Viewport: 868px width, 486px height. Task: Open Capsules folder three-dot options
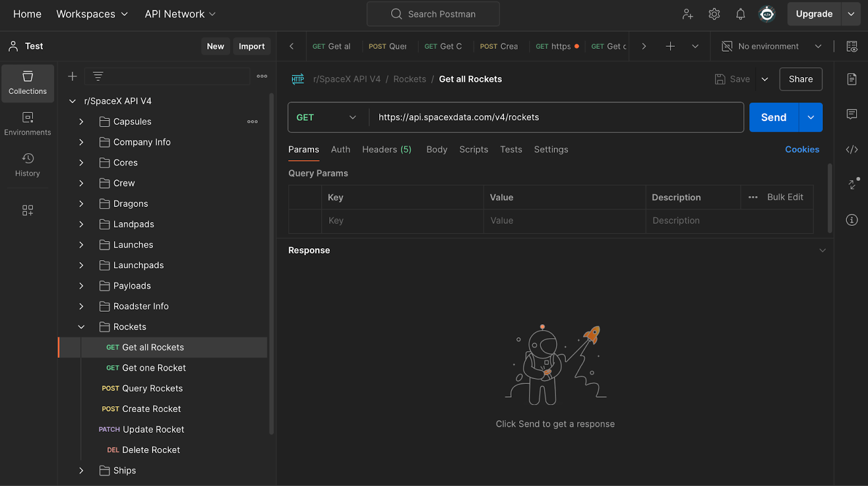252,122
